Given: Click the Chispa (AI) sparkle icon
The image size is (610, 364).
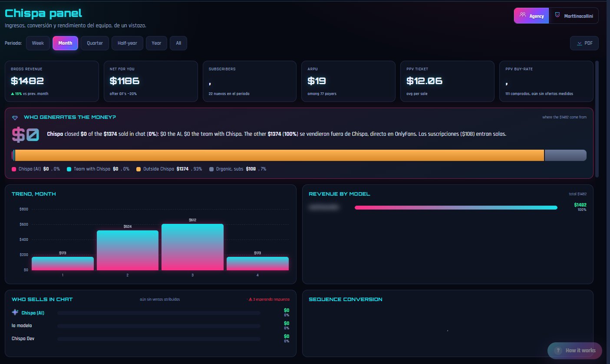Looking at the screenshot, I should tap(15, 312).
